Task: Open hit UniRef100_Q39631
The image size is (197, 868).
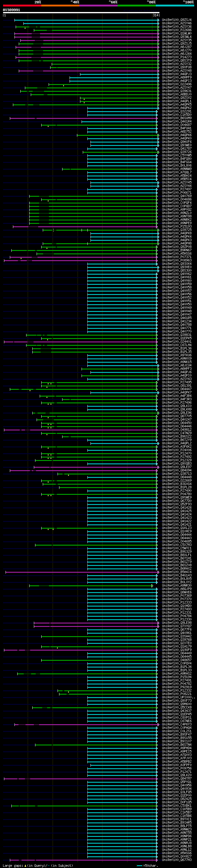Action: point(177,91)
